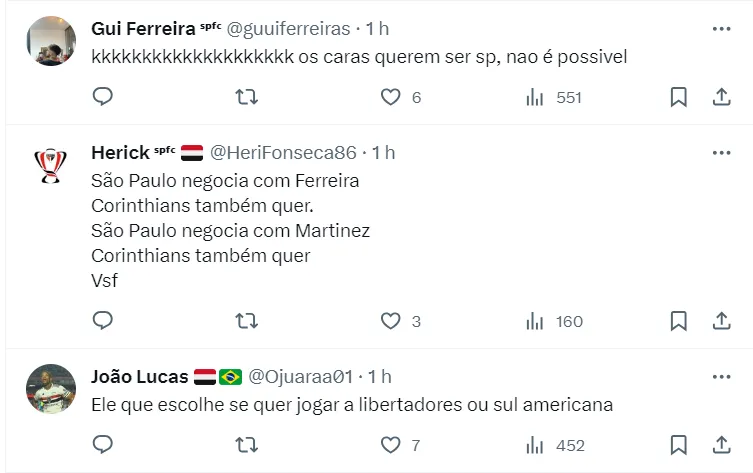Open more options on João Lucas's tweet
This screenshot has height=473, width=753.
[x=721, y=377]
